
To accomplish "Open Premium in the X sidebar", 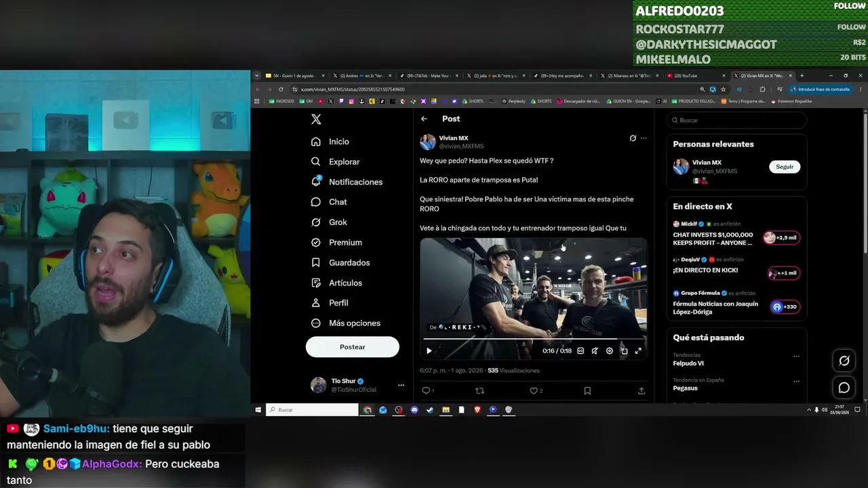I will (336, 243).
